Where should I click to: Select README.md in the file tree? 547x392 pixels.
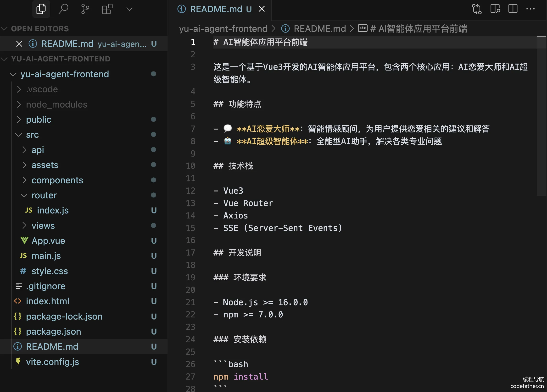[84, 347]
